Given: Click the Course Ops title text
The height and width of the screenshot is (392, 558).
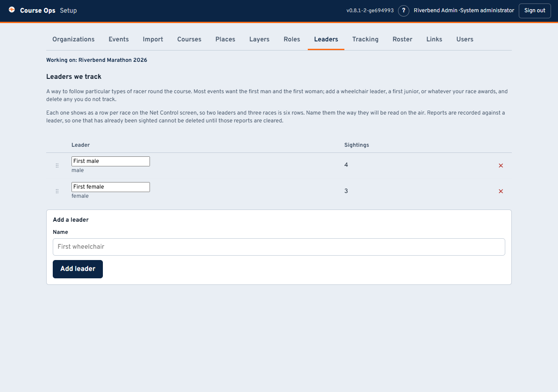Looking at the screenshot, I should [x=37, y=10].
